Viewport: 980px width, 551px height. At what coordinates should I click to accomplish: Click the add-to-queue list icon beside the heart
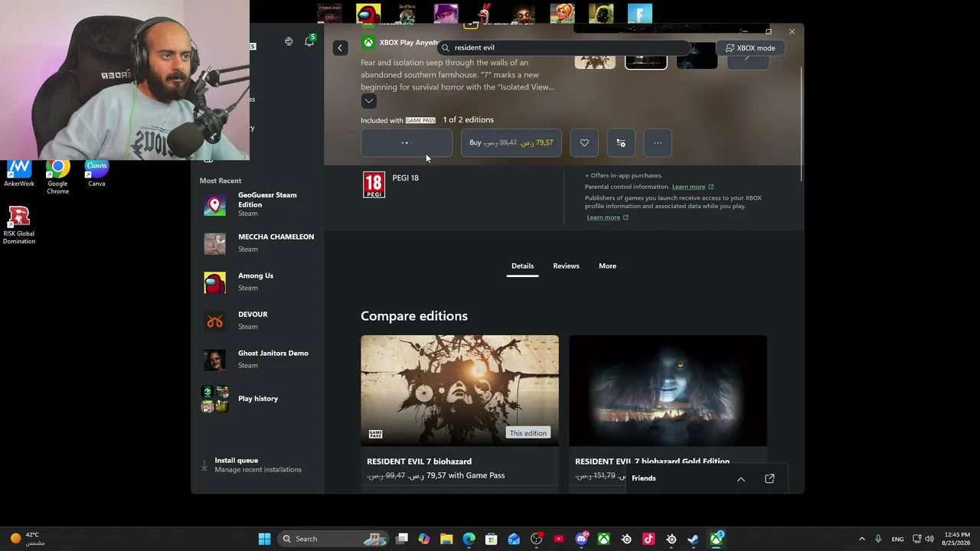coord(621,142)
